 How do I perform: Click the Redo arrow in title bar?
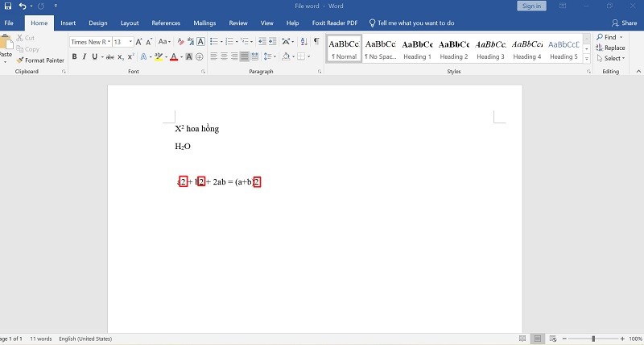click(x=41, y=6)
